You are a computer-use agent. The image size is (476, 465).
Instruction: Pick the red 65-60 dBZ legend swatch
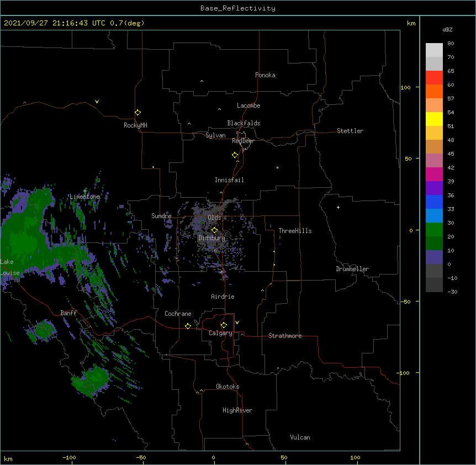coord(434,77)
